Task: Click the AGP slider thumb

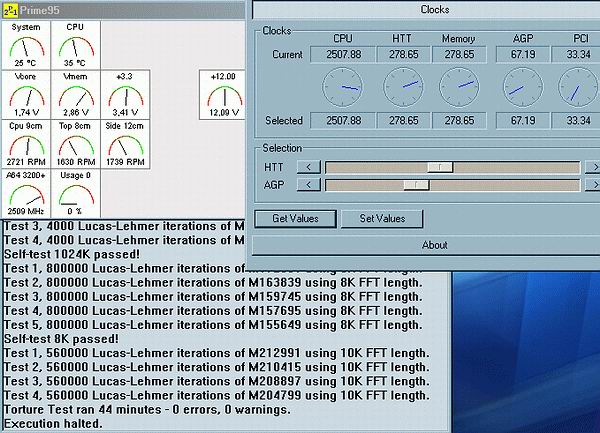Action: (416, 185)
